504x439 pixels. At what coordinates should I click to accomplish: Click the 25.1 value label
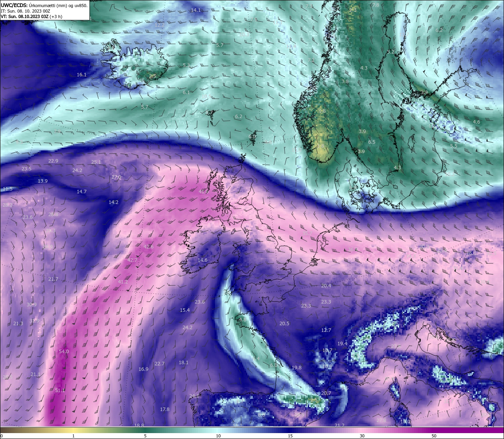(96, 162)
